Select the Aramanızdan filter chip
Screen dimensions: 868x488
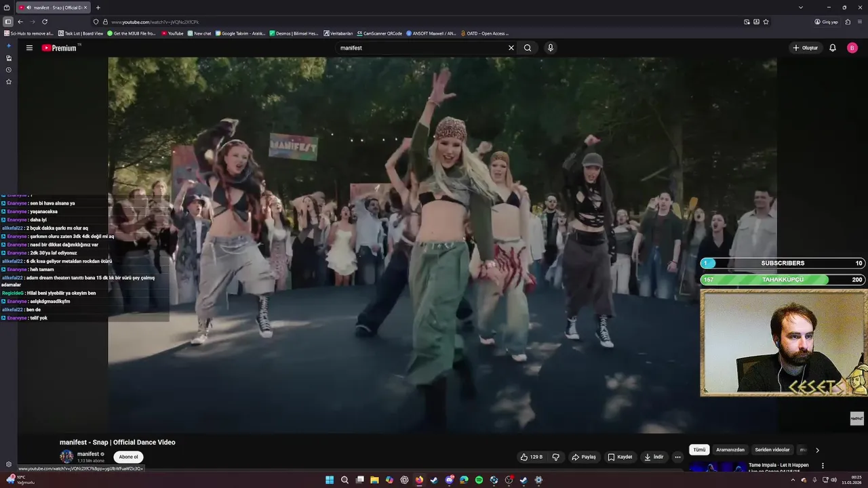pos(730,450)
